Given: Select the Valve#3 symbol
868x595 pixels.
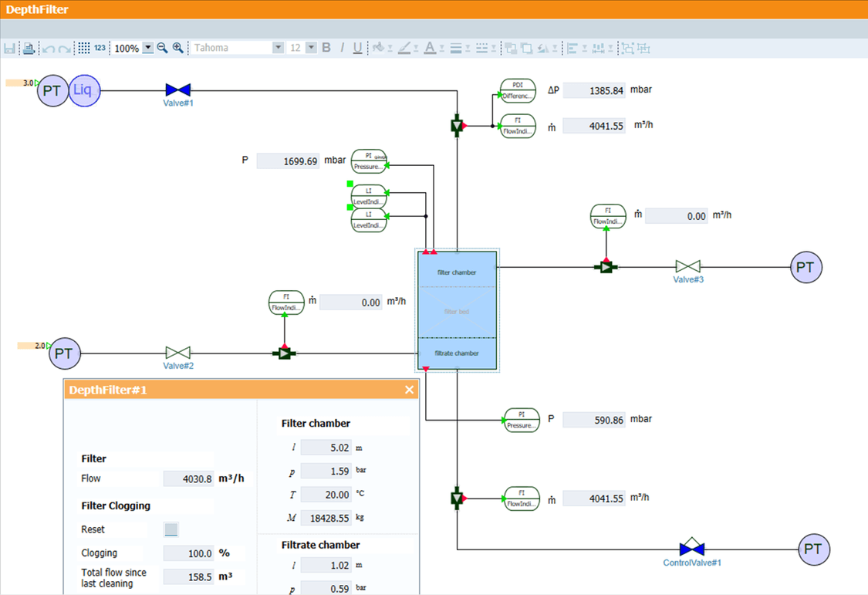Looking at the screenshot, I should [x=687, y=267].
